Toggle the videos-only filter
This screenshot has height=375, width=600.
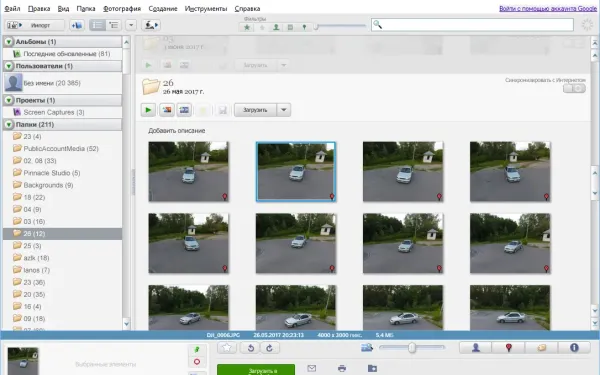[x=290, y=27]
